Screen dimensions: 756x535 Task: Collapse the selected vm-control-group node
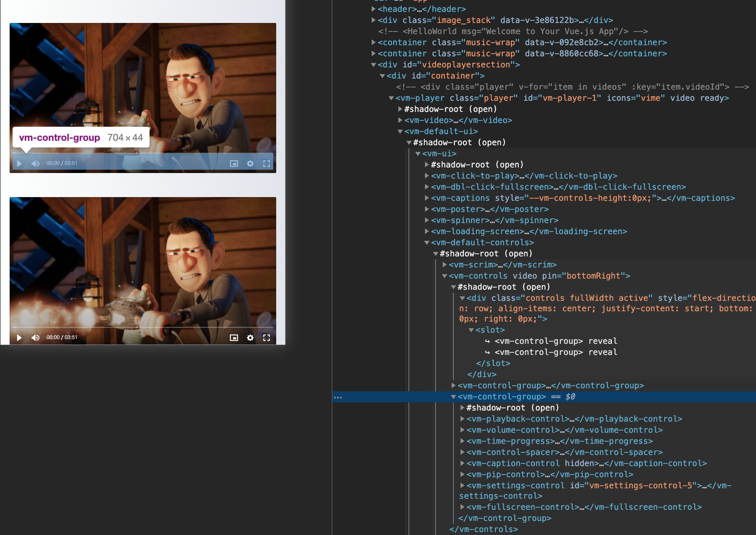(x=453, y=396)
